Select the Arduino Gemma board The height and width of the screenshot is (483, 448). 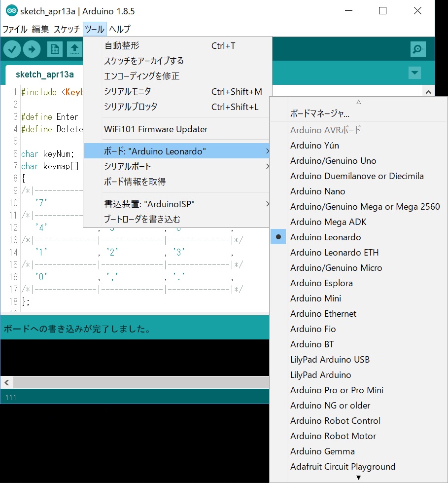click(x=358, y=451)
